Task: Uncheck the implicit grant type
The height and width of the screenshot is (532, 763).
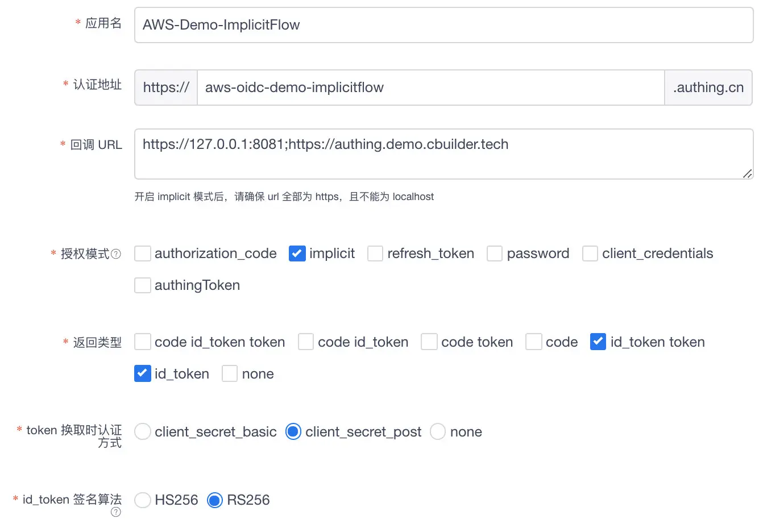Action: point(297,253)
